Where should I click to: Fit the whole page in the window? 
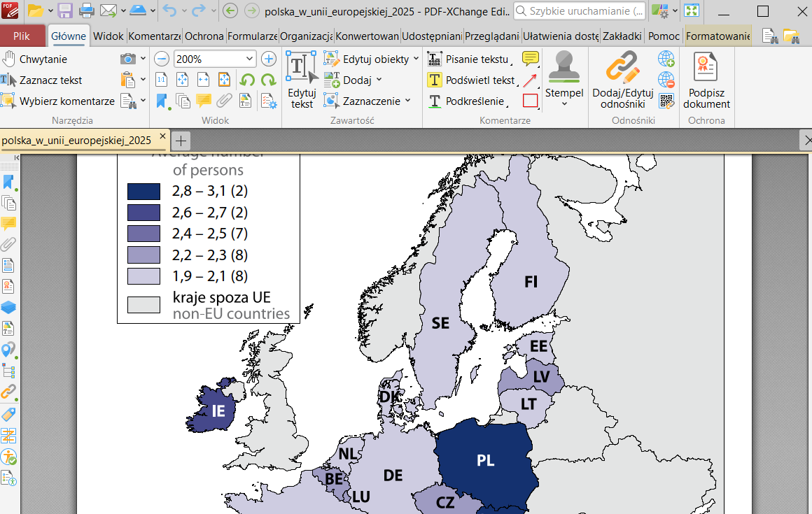pos(182,80)
